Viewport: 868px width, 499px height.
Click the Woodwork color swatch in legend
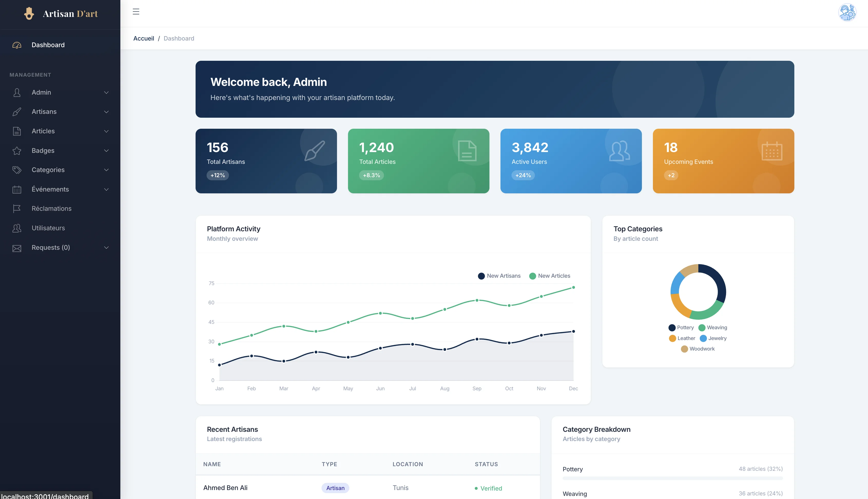tap(684, 349)
